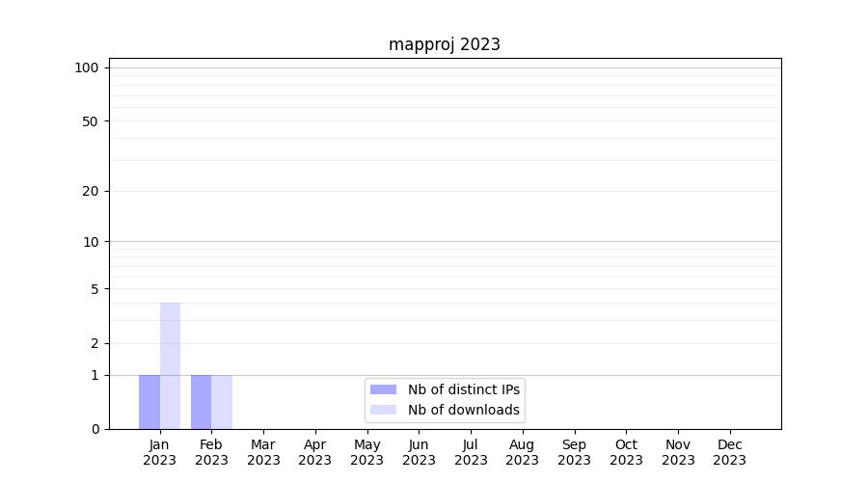Click the Aug 2023 x-axis label
The image size is (868, 482).
522,452
